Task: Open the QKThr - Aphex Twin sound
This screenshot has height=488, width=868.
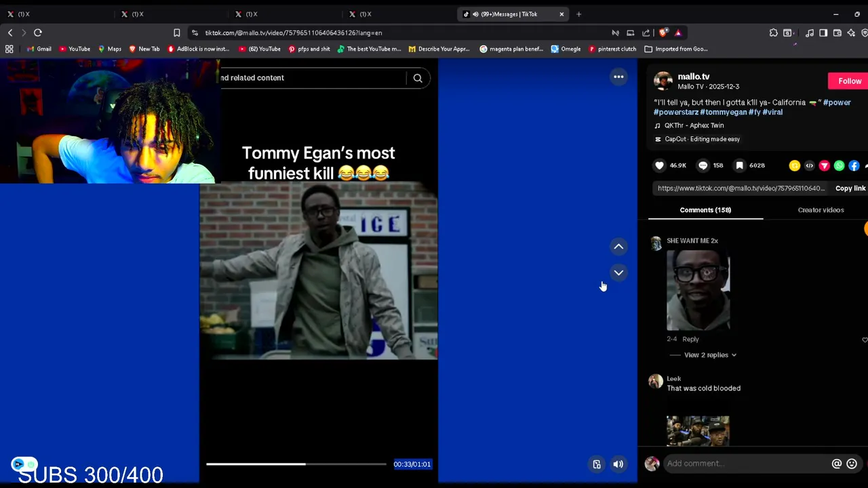Action: pos(694,125)
